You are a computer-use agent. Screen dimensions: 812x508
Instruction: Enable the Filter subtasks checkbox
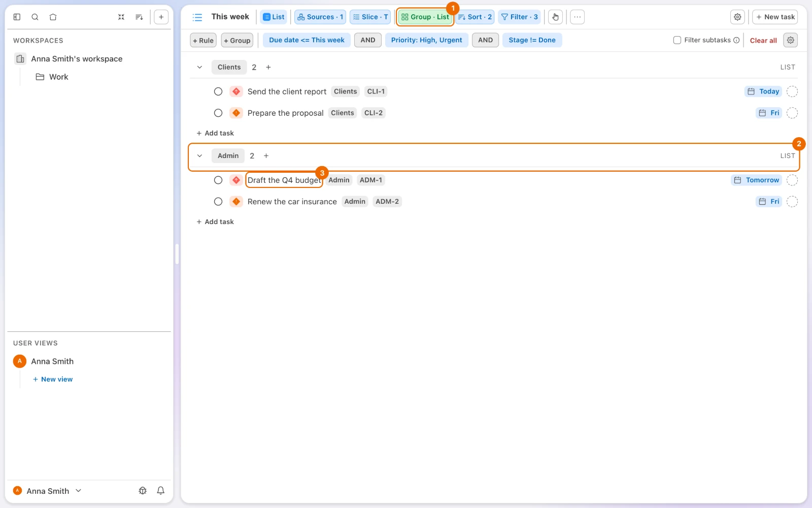click(x=677, y=40)
